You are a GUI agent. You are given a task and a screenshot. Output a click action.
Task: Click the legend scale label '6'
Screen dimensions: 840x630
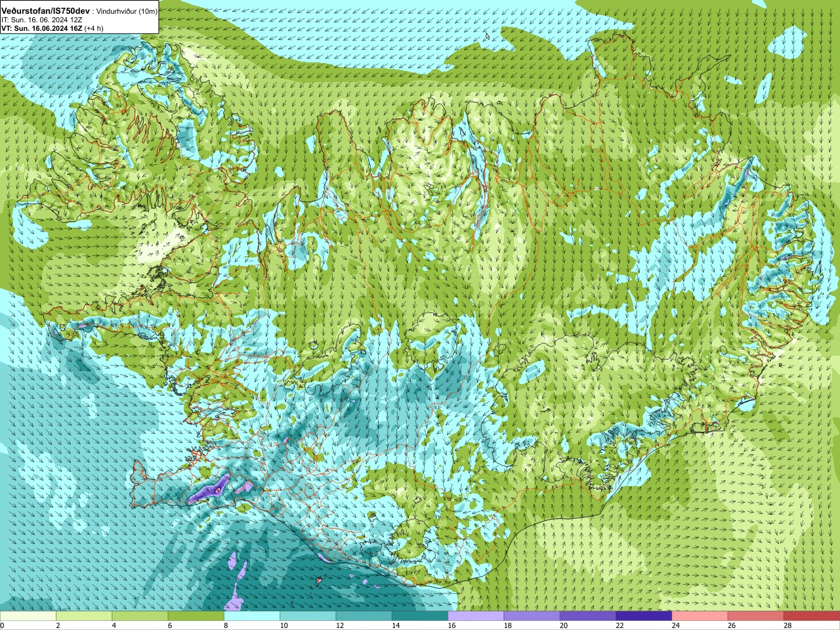[x=170, y=625]
